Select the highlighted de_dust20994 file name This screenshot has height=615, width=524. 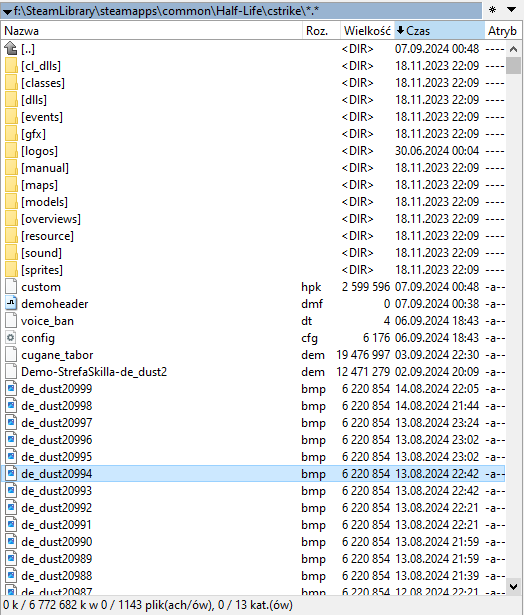click(56, 474)
